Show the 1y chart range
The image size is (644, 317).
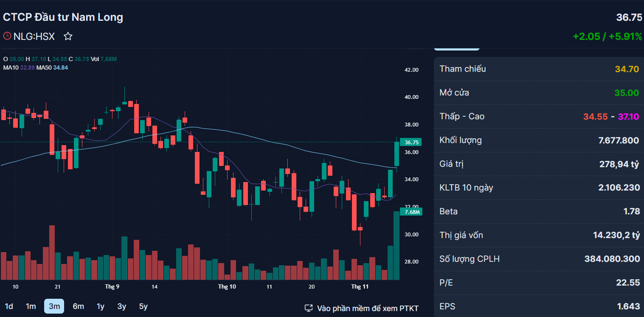[100, 306]
